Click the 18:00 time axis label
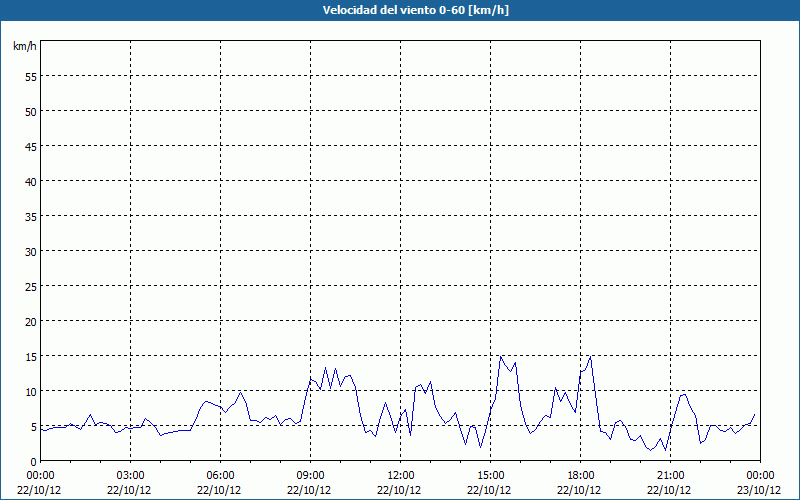This screenshot has height=500, width=800. 581,476
